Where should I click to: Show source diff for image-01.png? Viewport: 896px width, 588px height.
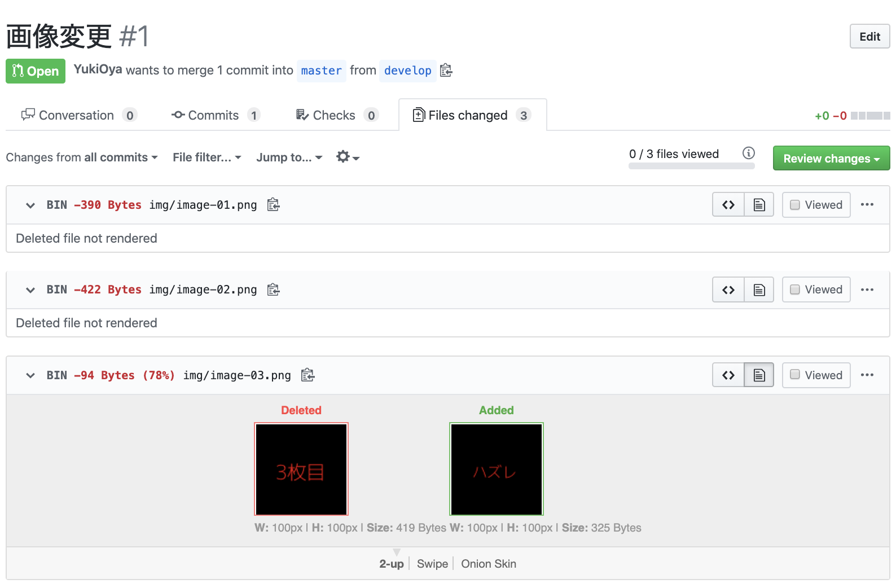tap(728, 205)
